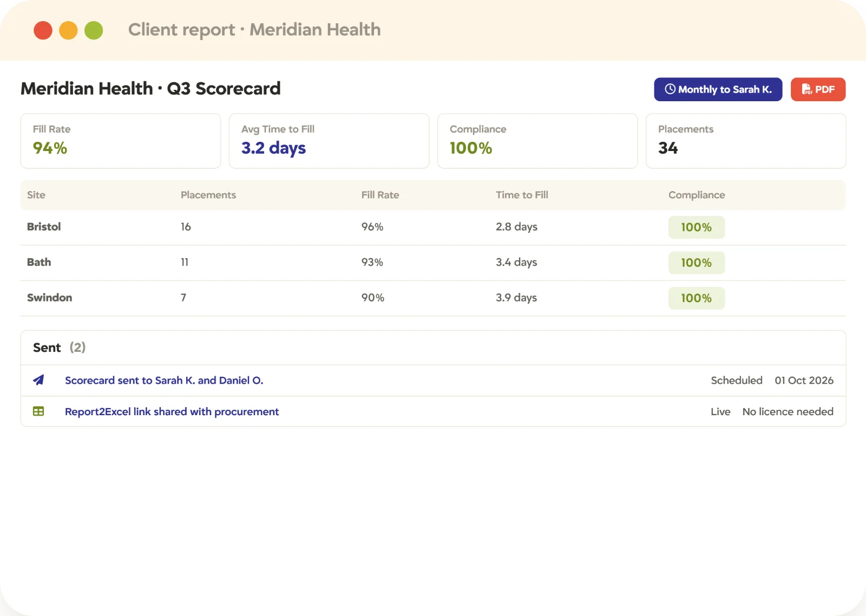Click Bristol's 16 placements value
The width and height of the screenshot is (866, 616).
[186, 227]
